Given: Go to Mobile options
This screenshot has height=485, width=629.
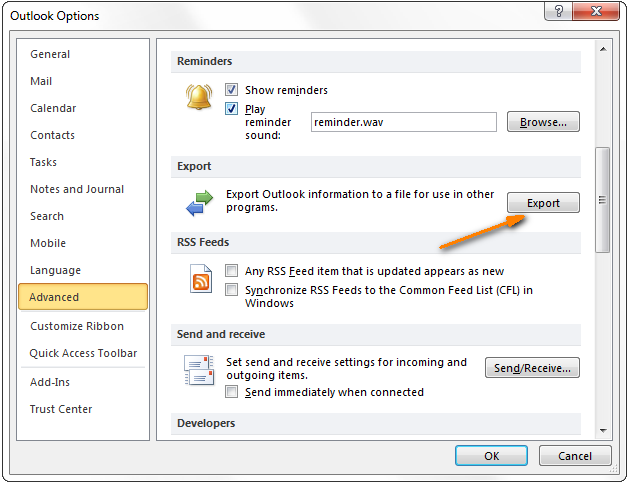Looking at the screenshot, I should [x=48, y=243].
